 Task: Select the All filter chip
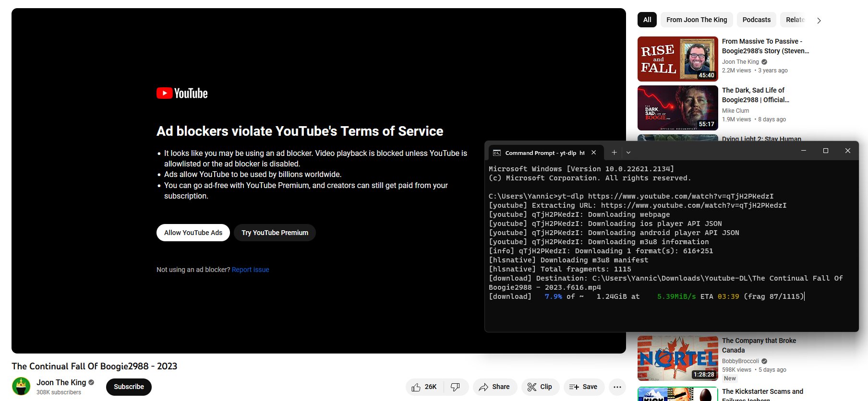(x=647, y=20)
